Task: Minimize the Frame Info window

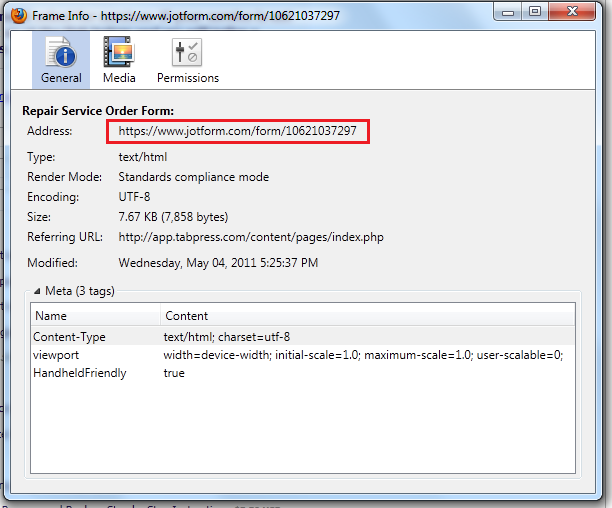Action: [x=508, y=11]
